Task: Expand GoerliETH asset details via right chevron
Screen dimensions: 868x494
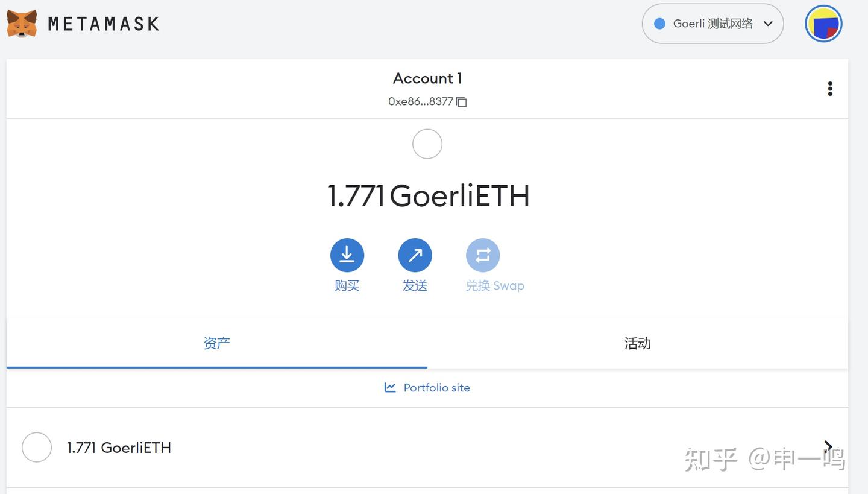Action: [x=828, y=446]
